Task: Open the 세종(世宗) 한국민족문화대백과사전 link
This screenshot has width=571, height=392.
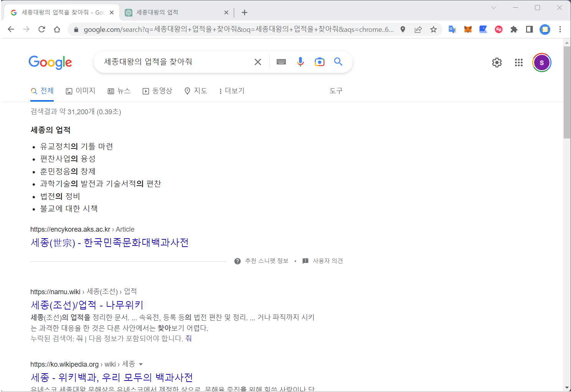Action: pyautogui.click(x=110, y=243)
